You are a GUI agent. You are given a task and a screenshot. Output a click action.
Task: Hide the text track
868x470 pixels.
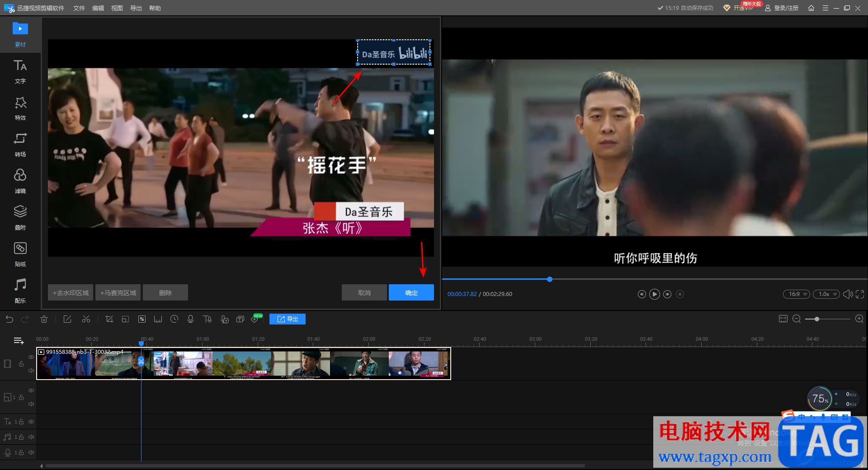(x=31, y=422)
